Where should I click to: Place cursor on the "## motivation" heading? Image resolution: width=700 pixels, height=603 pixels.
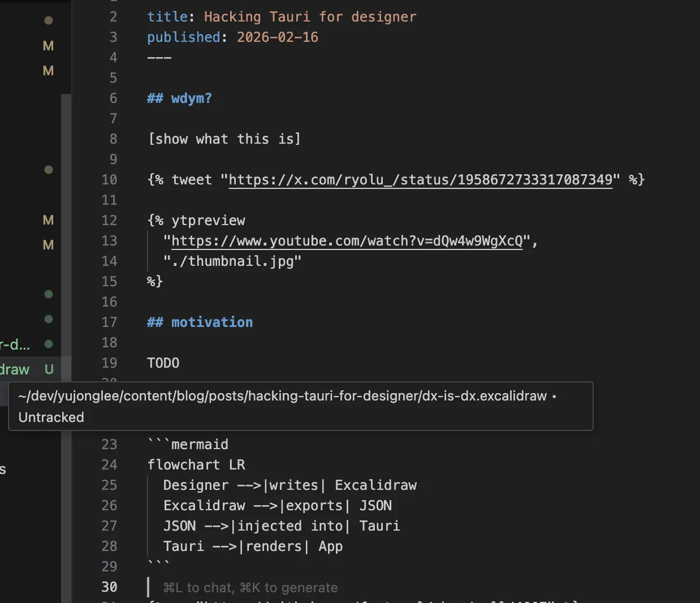[x=200, y=322]
